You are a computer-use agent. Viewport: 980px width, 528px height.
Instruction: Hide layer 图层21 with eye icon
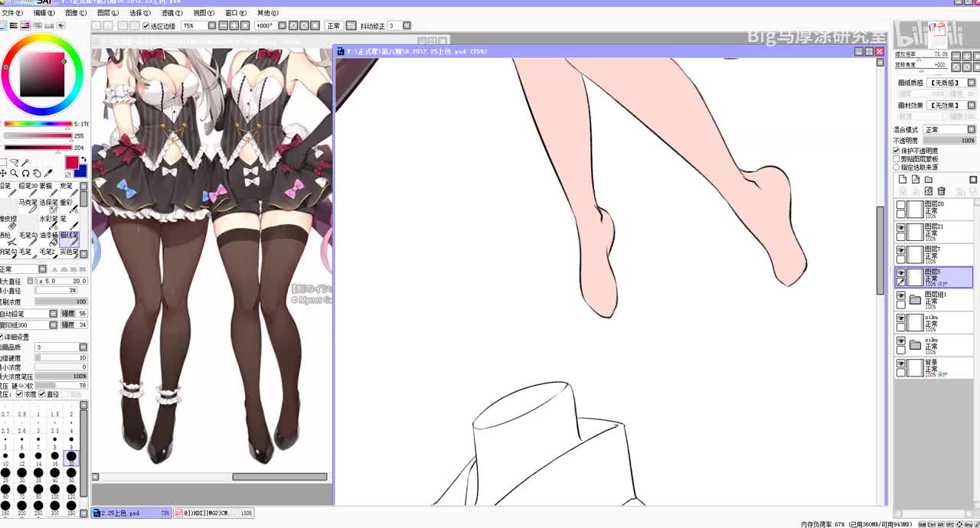pos(901,228)
